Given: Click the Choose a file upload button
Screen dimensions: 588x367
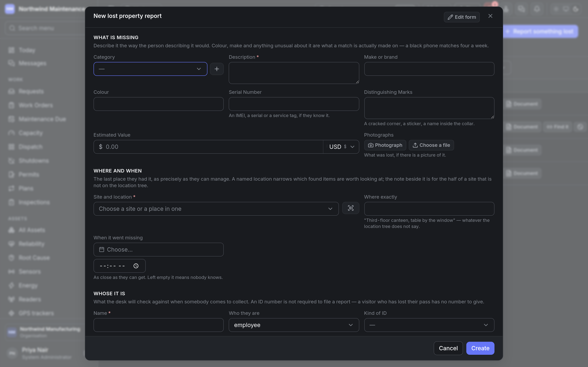Looking at the screenshot, I should (x=431, y=145).
